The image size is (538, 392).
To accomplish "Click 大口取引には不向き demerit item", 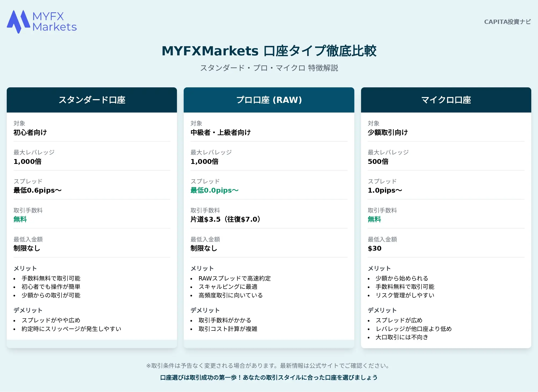I will point(402,337).
